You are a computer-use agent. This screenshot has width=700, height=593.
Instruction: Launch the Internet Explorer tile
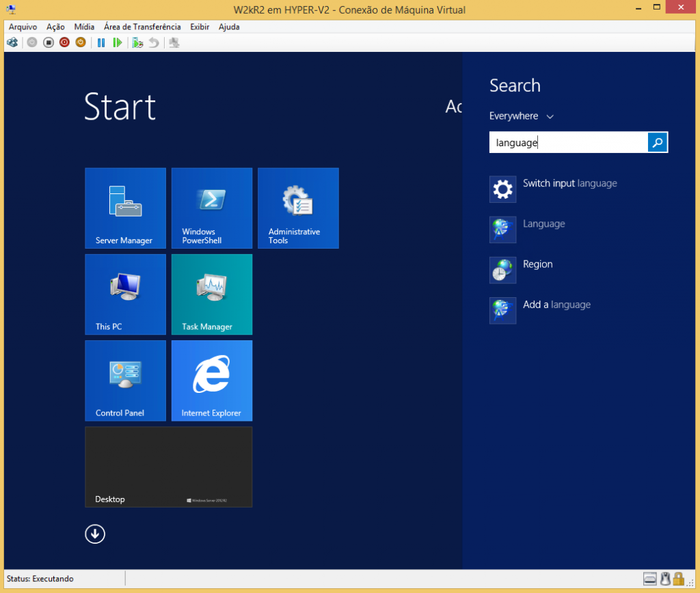[212, 381]
